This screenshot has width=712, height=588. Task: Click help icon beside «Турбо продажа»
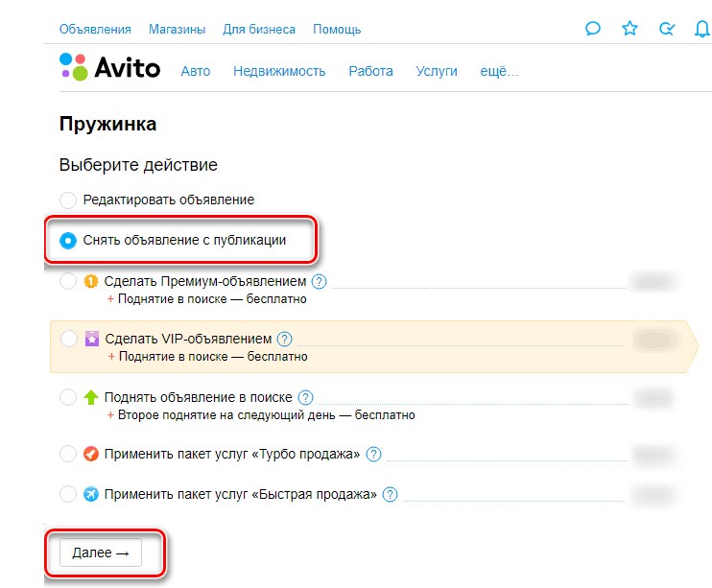[373, 454]
